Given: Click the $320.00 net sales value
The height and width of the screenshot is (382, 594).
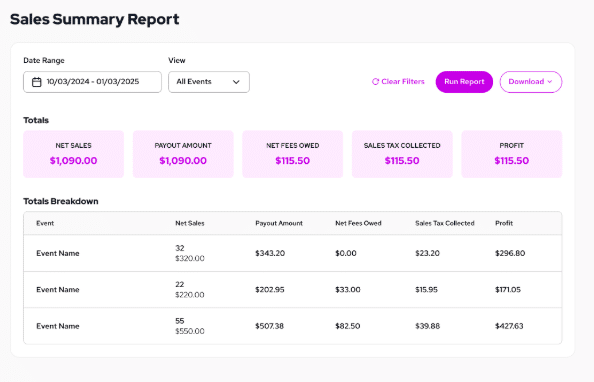Looking at the screenshot, I should click(190, 258).
